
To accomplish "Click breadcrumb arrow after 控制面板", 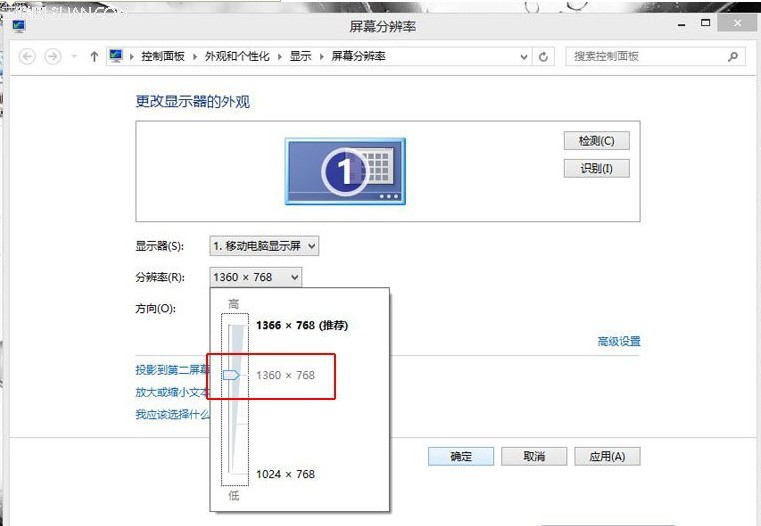I will (195, 57).
